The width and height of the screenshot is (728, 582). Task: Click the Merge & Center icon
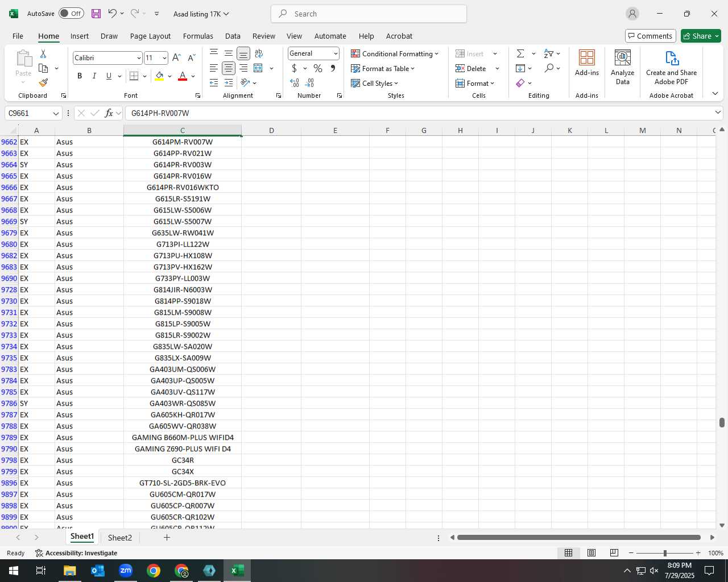[258, 68]
